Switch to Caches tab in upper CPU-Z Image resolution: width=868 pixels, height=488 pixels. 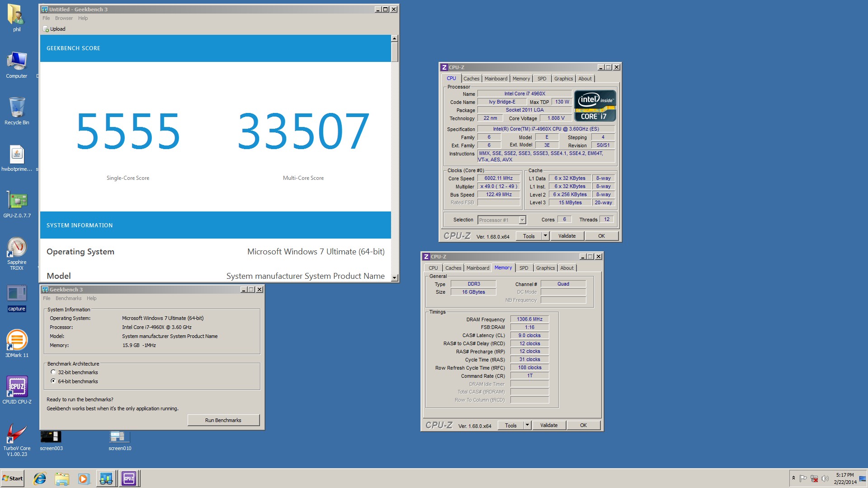click(x=471, y=79)
